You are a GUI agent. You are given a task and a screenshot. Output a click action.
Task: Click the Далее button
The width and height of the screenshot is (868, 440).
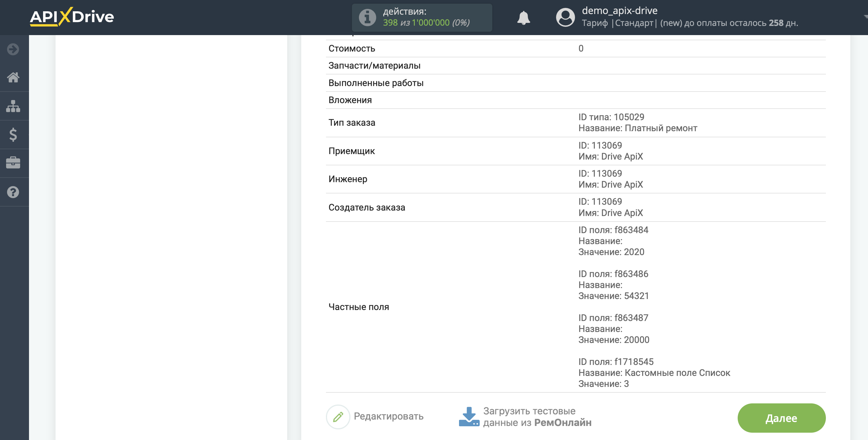(781, 418)
